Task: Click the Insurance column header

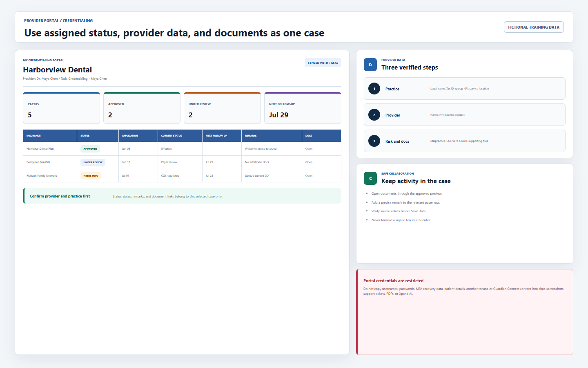Action: pyautogui.click(x=50, y=136)
